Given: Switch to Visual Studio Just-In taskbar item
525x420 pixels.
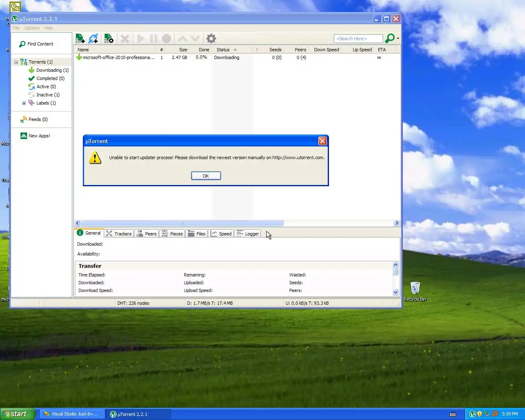Looking at the screenshot, I should coord(72,414).
